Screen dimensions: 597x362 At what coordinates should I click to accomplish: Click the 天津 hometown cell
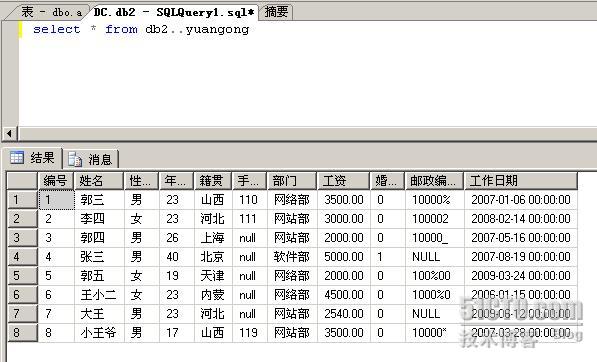click(x=213, y=276)
